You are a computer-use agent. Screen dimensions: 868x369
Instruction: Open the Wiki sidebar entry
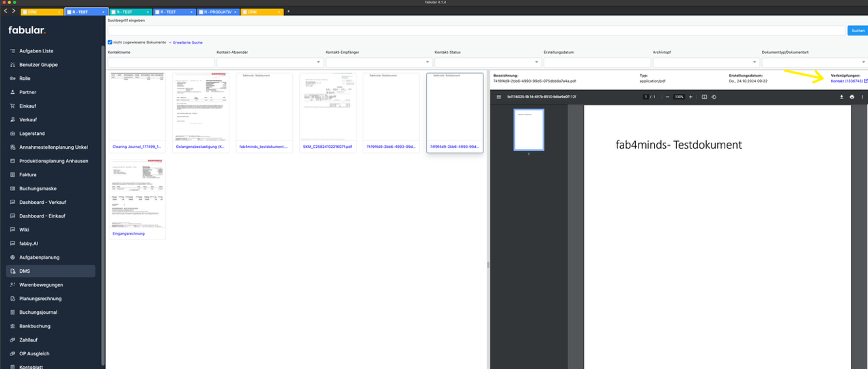coord(51,230)
